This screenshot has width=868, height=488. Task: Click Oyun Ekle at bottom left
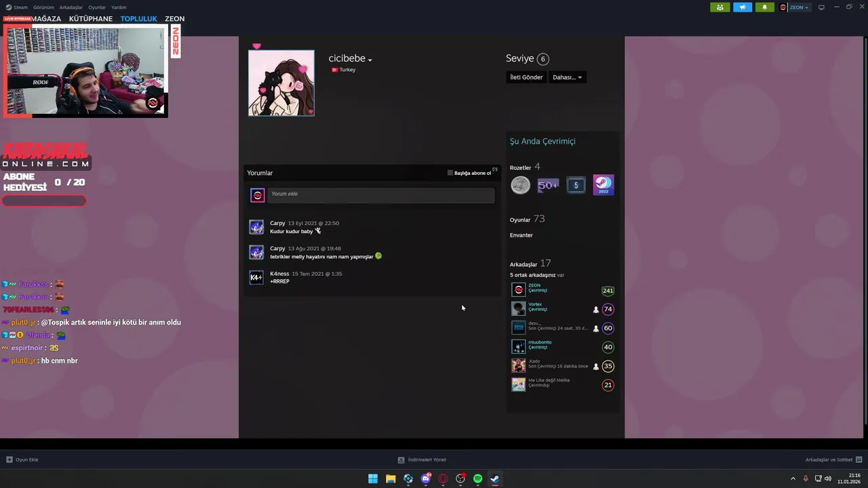22,460
